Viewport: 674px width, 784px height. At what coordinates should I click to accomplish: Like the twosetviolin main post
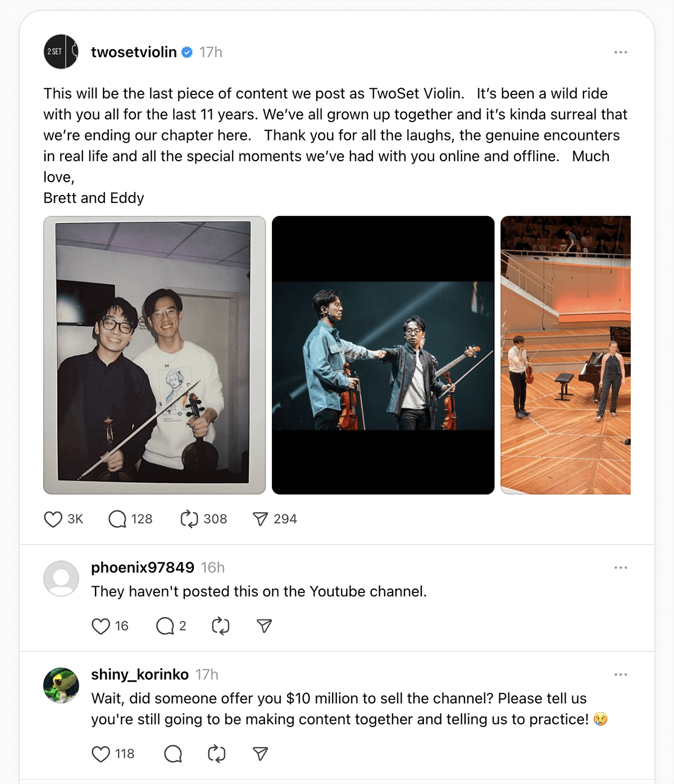tap(53, 519)
